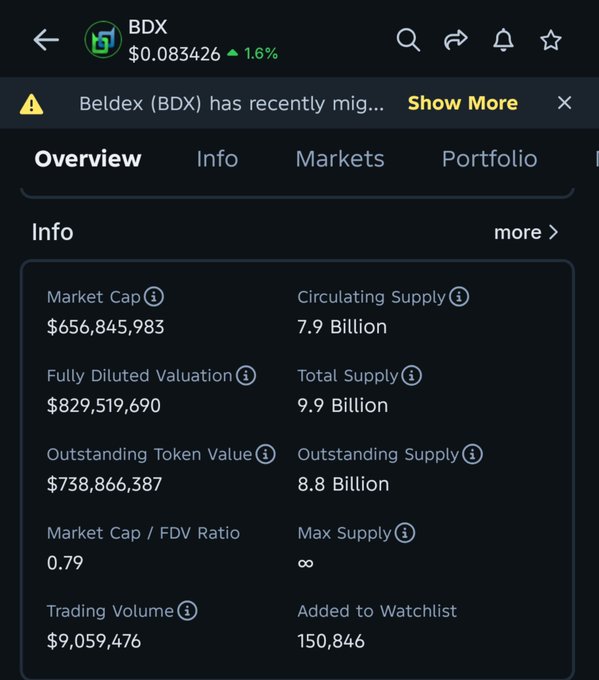Tap the FDV value $829,519,690
This screenshot has height=680, width=599.
coord(104,405)
